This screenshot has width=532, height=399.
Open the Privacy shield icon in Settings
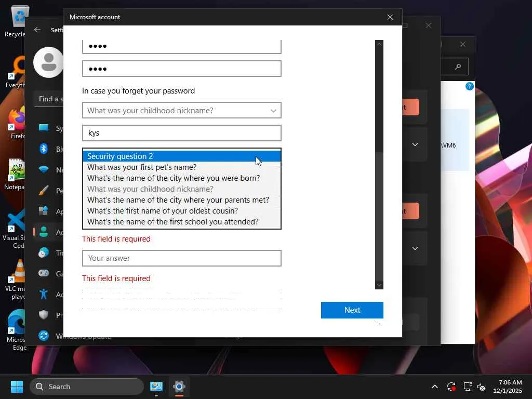pos(44,315)
